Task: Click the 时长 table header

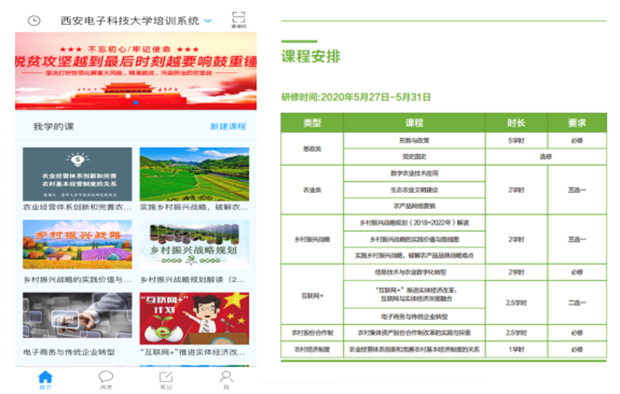Action: (516, 123)
